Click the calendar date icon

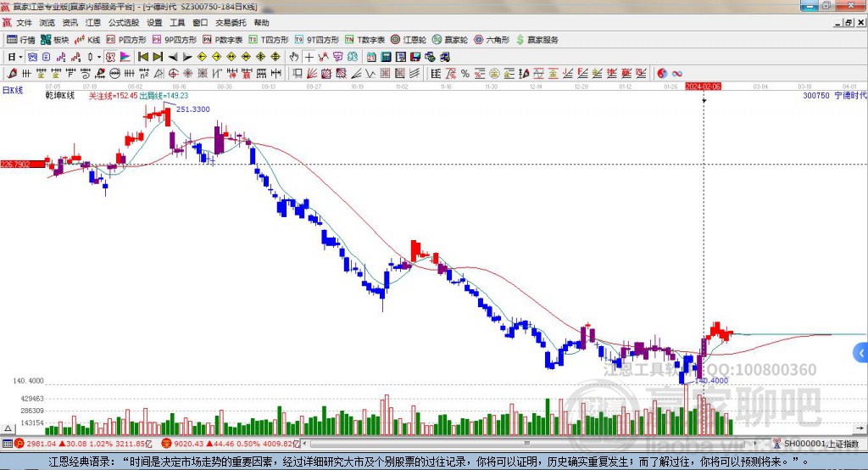[371, 57]
